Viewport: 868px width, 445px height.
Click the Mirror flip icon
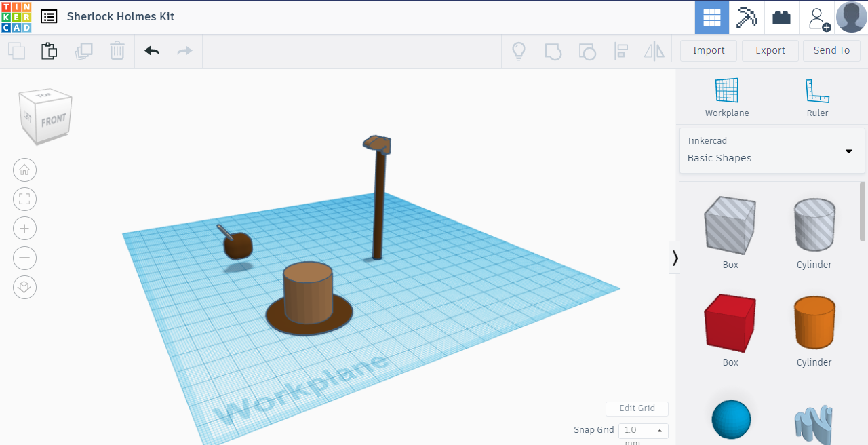tap(654, 51)
